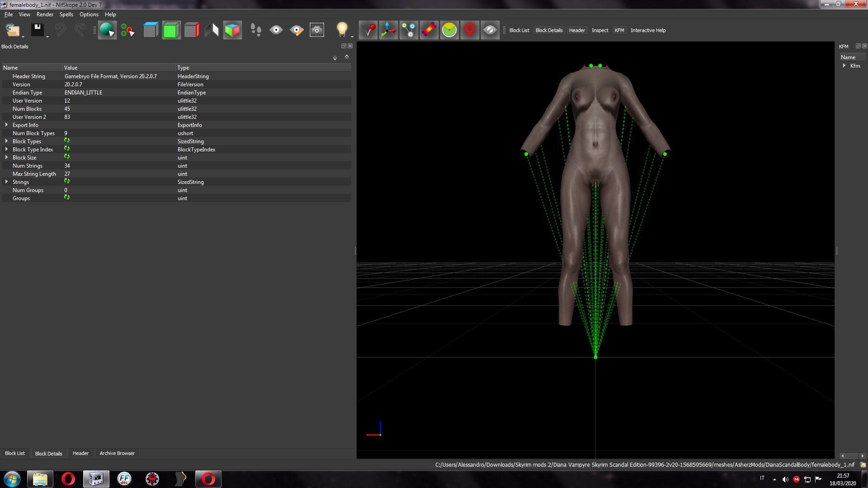Screen dimensions: 868x488
Task: Toggle the Show Axes toolbar button
Action: [388, 30]
